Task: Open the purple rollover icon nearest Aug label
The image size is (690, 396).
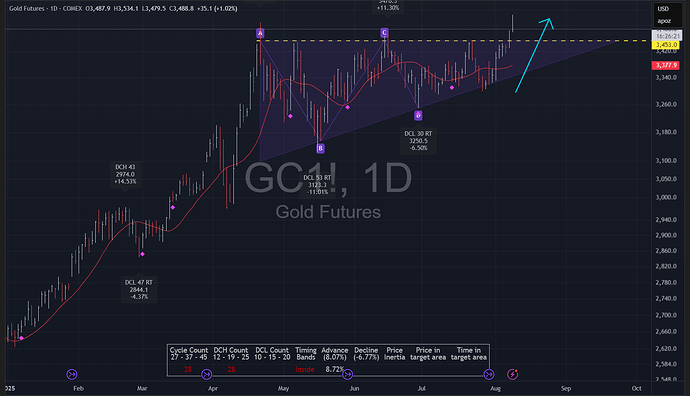Action: pos(489,374)
